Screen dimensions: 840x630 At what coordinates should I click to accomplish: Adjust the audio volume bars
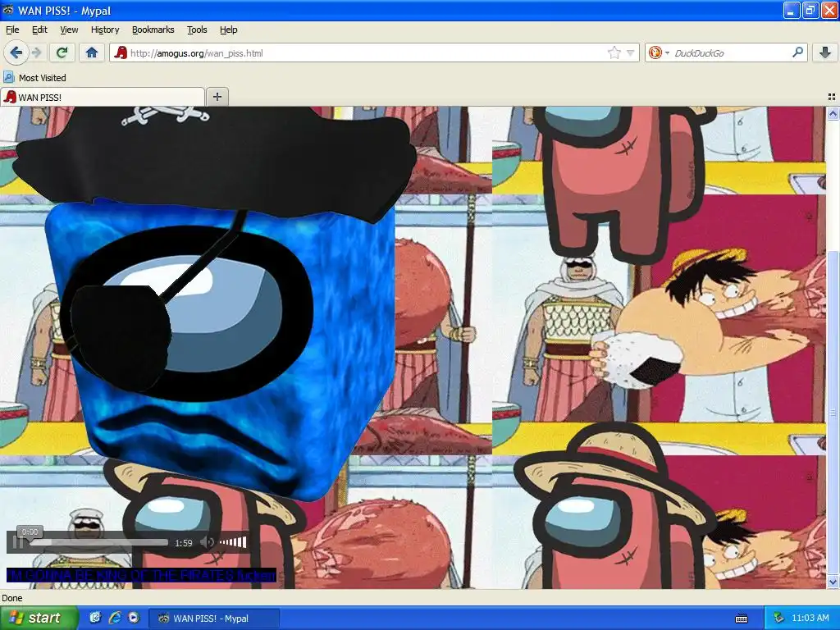tap(233, 543)
